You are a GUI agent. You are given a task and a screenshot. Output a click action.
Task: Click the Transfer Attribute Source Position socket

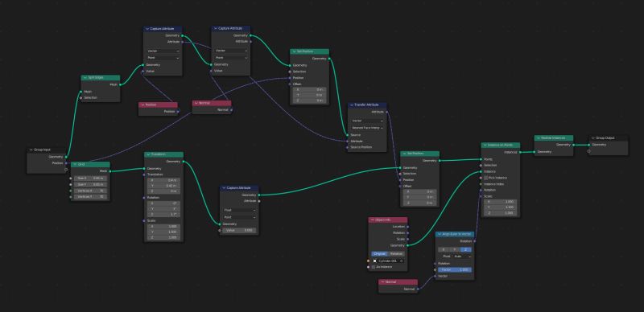click(x=348, y=147)
